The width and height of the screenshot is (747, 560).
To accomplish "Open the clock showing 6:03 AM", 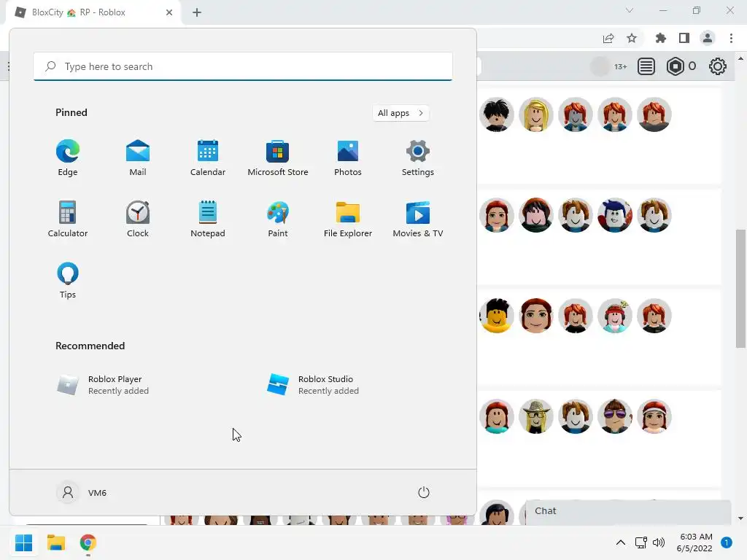I will click(694, 542).
